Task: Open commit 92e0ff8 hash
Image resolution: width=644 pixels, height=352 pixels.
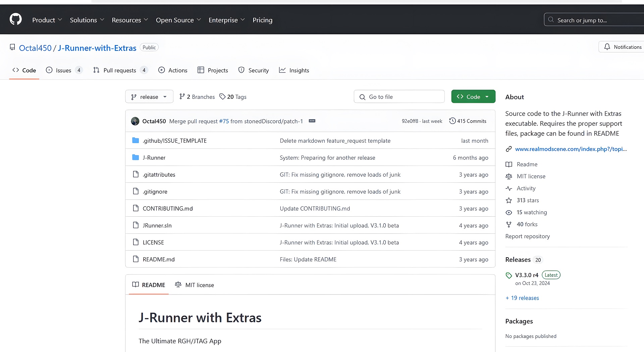Action: pyautogui.click(x=410, y=121)
